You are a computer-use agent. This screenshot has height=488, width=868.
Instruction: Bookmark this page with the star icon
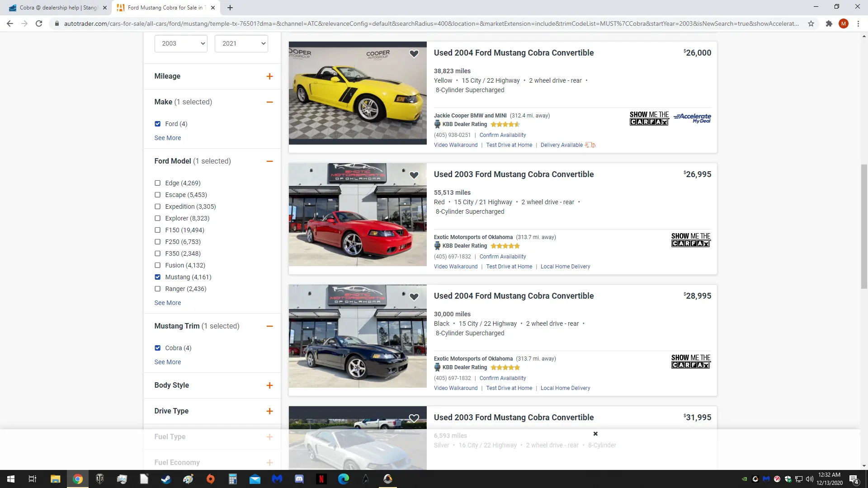click(x=811, y=23)
